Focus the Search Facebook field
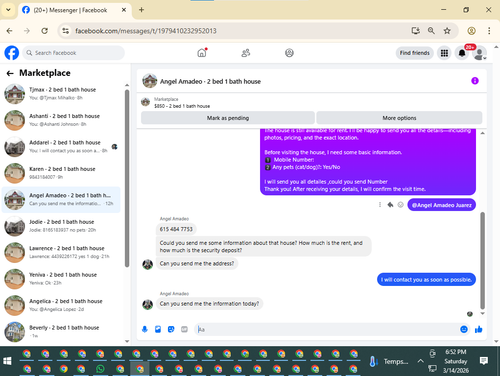This screenshot has width=500, height=376. coord(74,53)
